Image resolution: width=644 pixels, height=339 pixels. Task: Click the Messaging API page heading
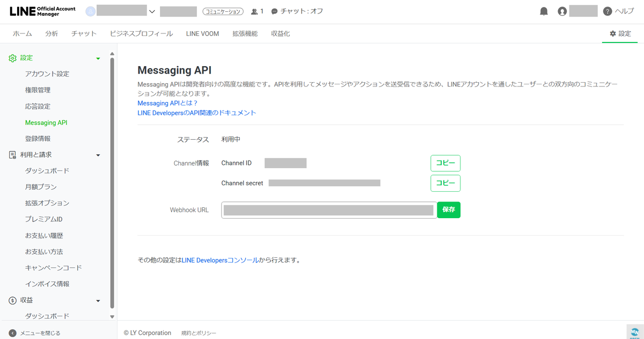click(x=174, y=70)
